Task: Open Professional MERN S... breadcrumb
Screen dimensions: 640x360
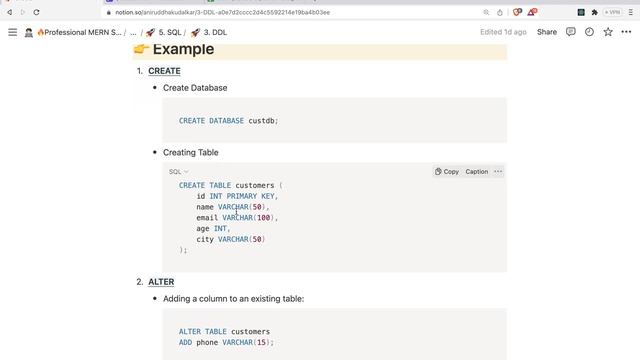Action: 79,32
